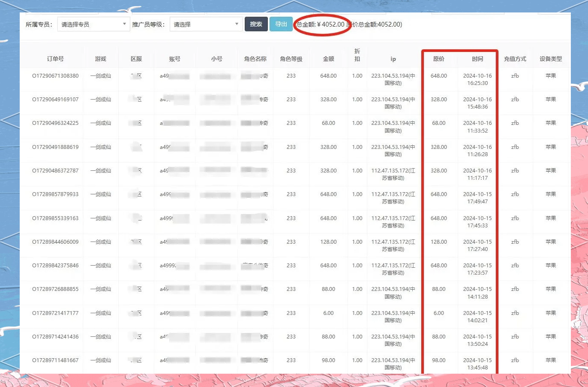The width and height of the screenshot is (588, 387).
Task: Open the 推广员等级 请选择 dropdown
Action: 206,24
